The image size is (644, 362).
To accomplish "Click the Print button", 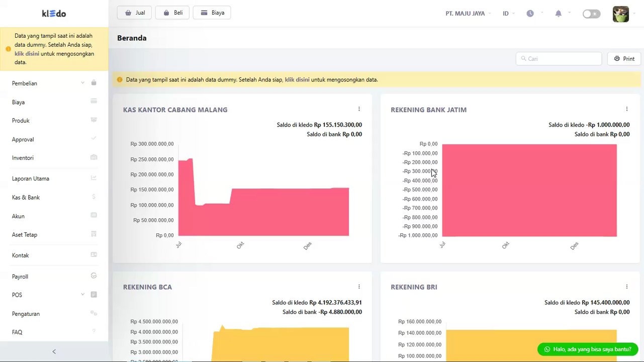I will [x=624, y=59].
